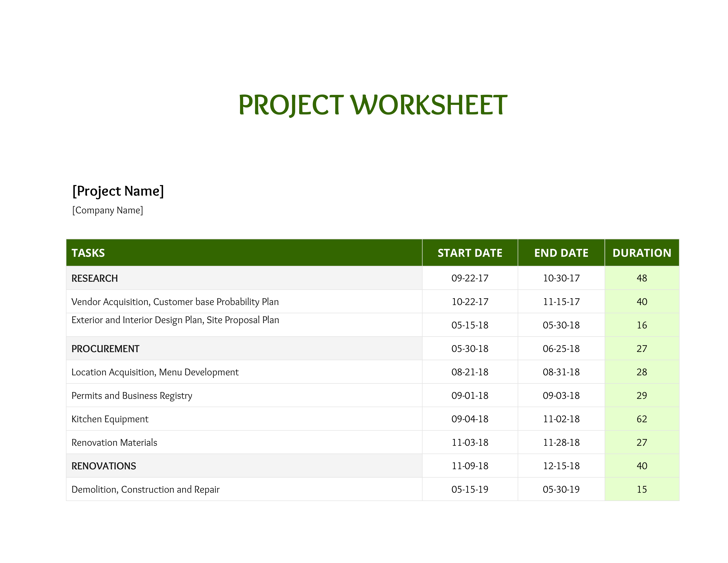
Task: Select the END DATE column header
Action: coord(561,253)
